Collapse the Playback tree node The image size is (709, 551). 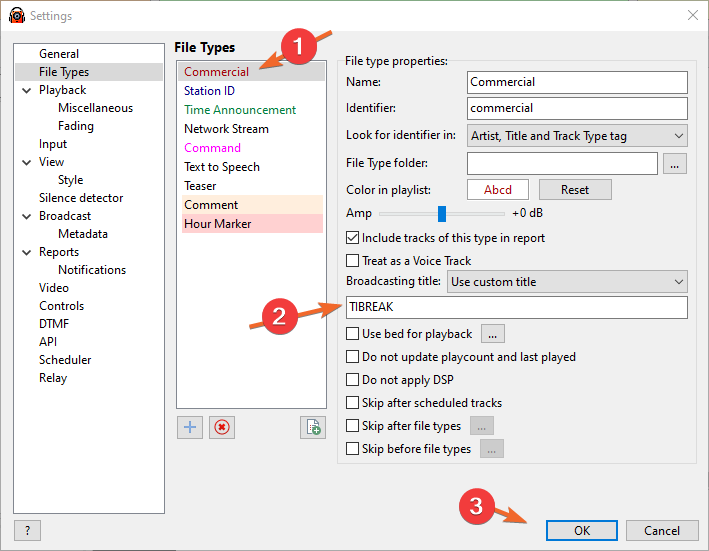pos(27,90)
